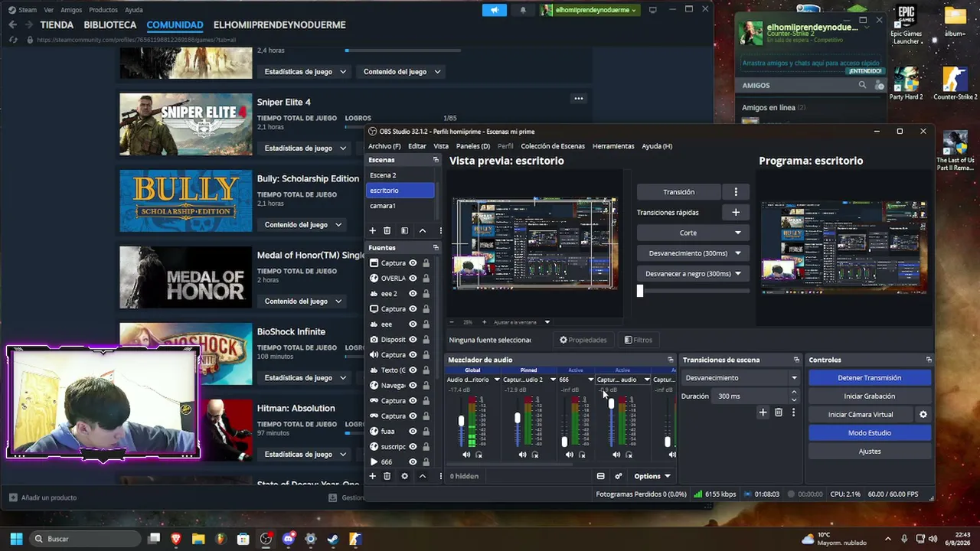Toggle visibility of suscripc source

click(x=413, y=447)
